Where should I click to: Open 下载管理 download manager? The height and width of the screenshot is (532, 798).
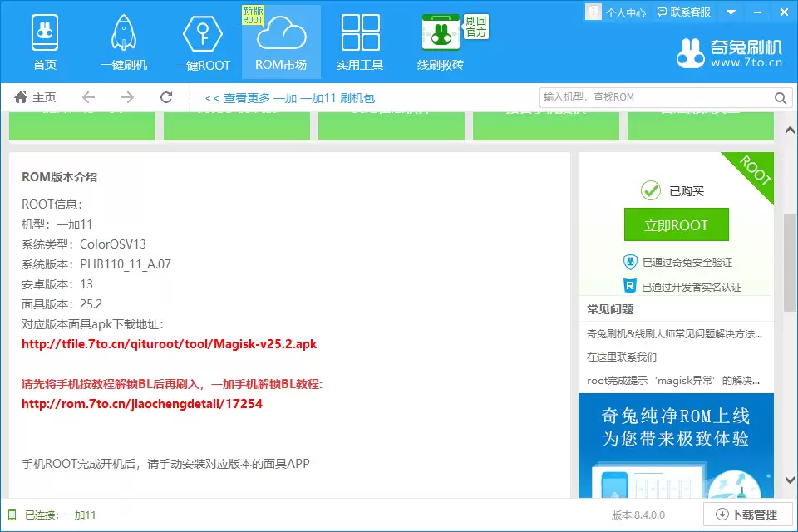(746, 515)
